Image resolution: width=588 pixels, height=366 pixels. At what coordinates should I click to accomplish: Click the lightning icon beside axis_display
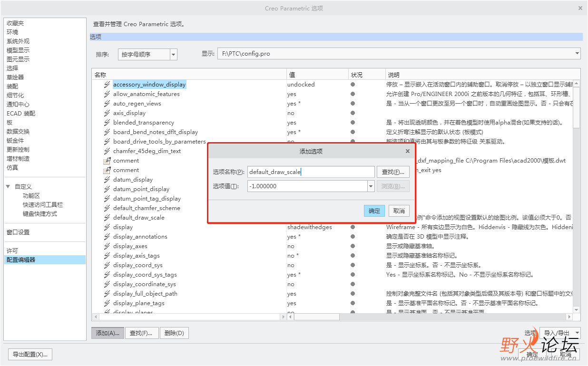coord(107,113)
